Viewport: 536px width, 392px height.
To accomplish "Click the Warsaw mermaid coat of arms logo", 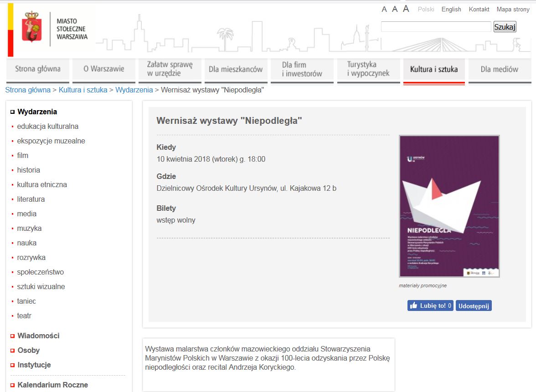I will click(x=31, y=28).
